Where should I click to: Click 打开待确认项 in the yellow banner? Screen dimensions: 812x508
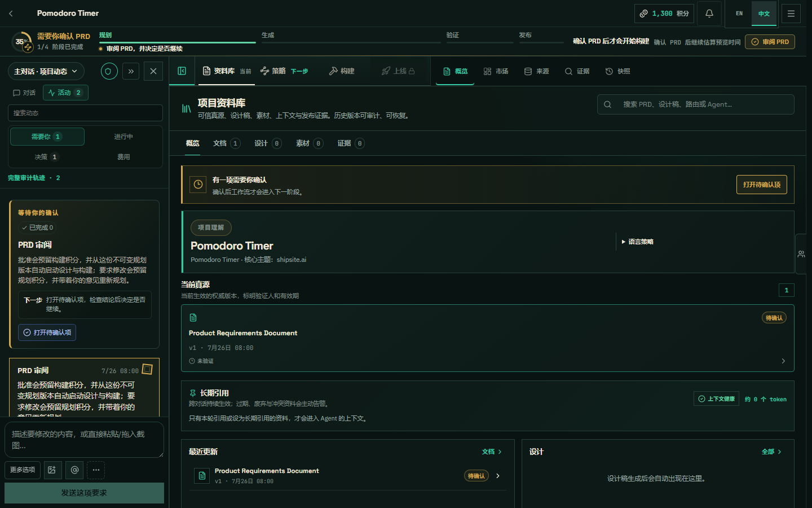(x=761, y=185)
